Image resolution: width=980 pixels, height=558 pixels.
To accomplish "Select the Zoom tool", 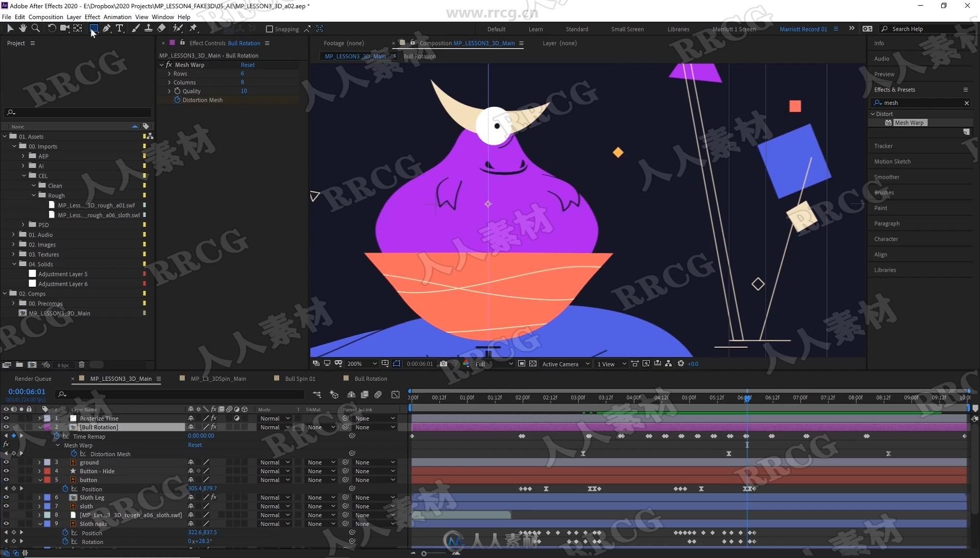I will (x=36, y=28).
